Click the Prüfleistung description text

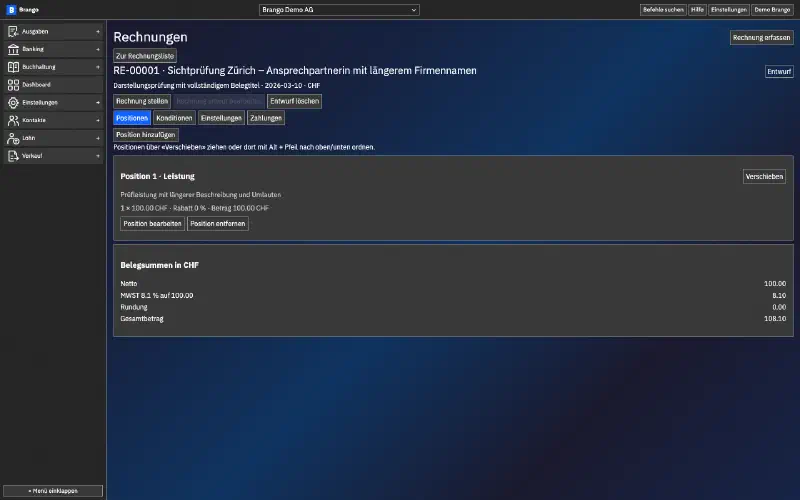201,195
